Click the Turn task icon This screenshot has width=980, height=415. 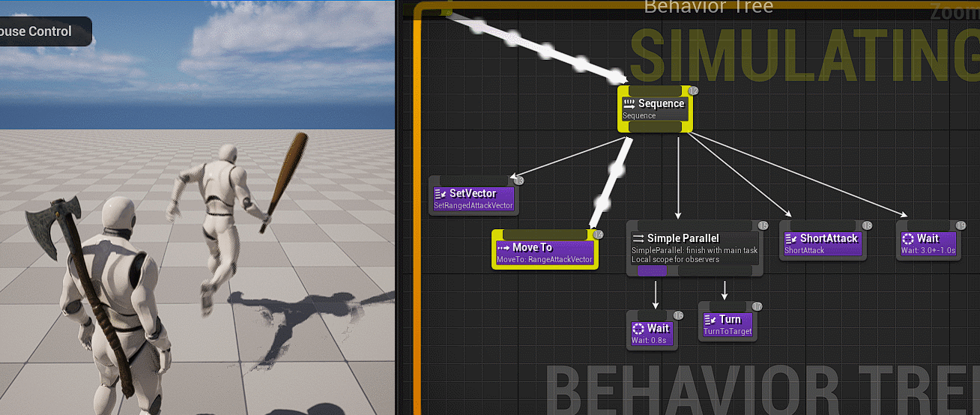click(710, 319)
